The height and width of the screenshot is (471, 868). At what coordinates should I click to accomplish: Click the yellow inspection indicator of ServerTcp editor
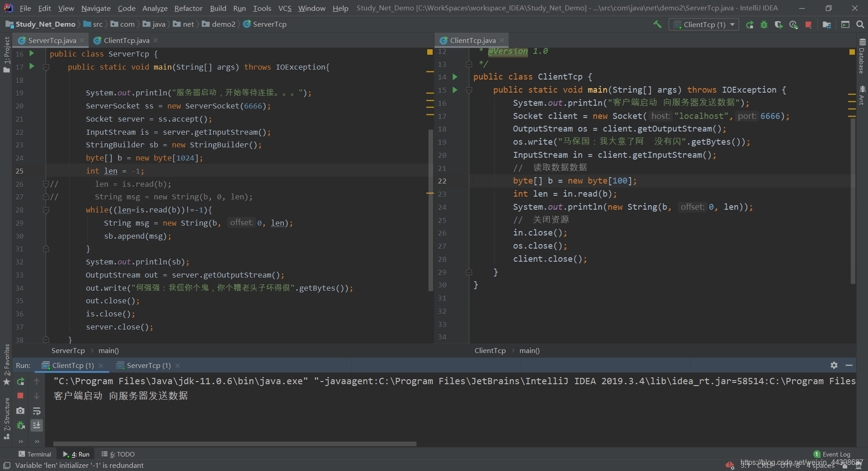tap(430, 52)
